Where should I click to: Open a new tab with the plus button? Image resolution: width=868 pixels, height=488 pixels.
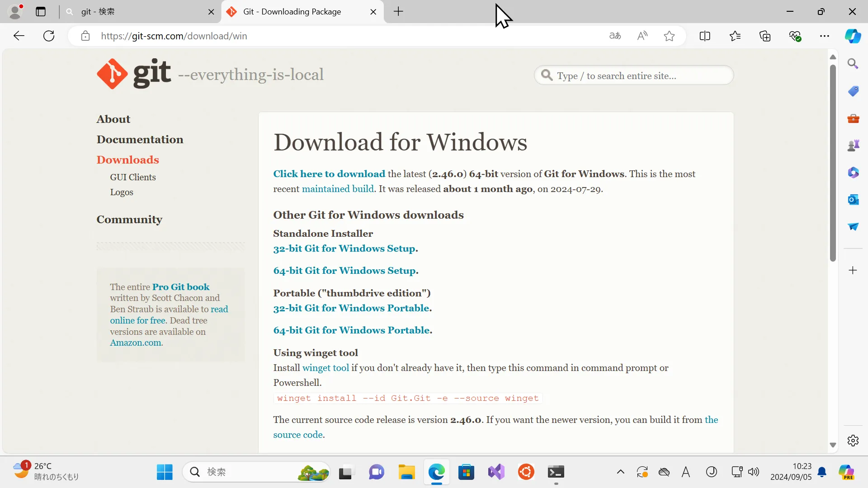[x=398, y=12]
